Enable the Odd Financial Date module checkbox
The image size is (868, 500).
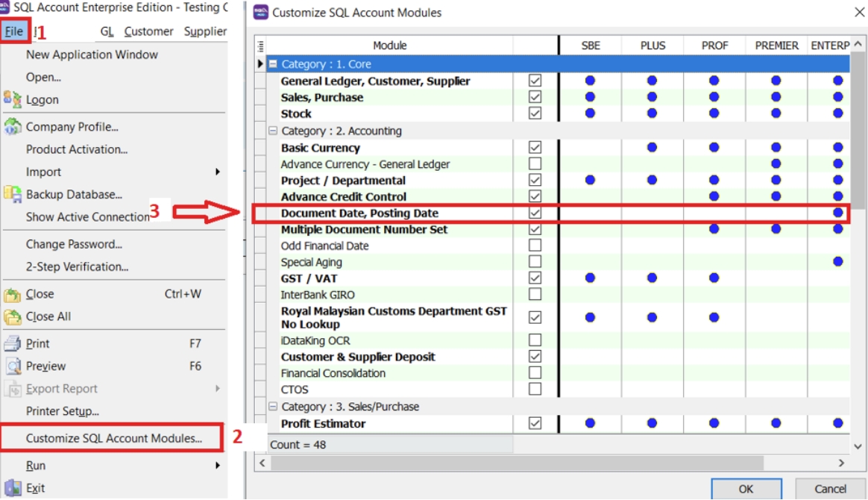click(535, 246)
